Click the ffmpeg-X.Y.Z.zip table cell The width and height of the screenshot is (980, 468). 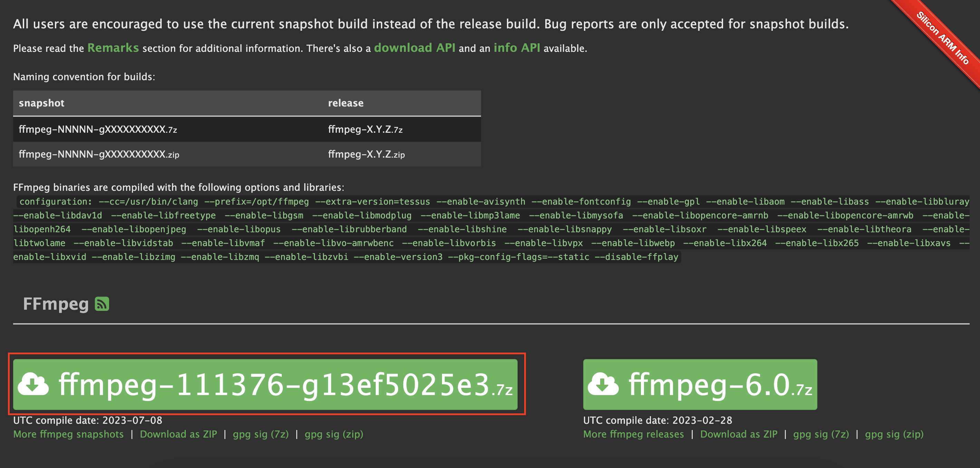[x=366, y=154]
